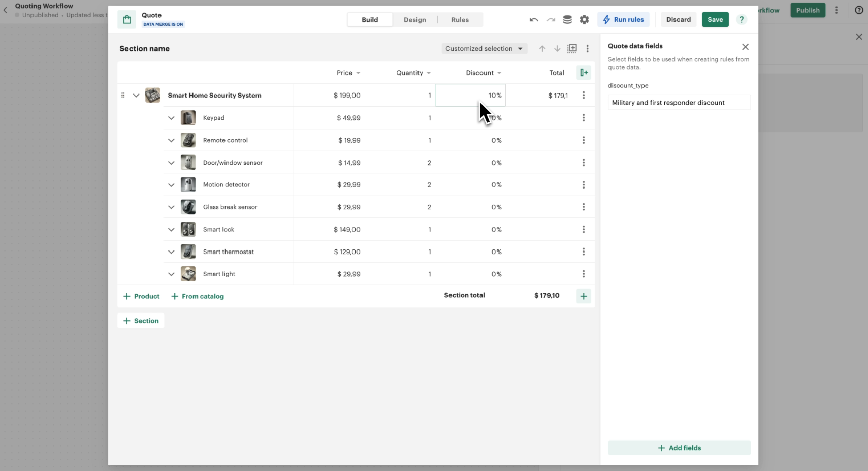Open quote settings gear icon
This screenshot has height=471, width=868.
click(x=584, y=20)
